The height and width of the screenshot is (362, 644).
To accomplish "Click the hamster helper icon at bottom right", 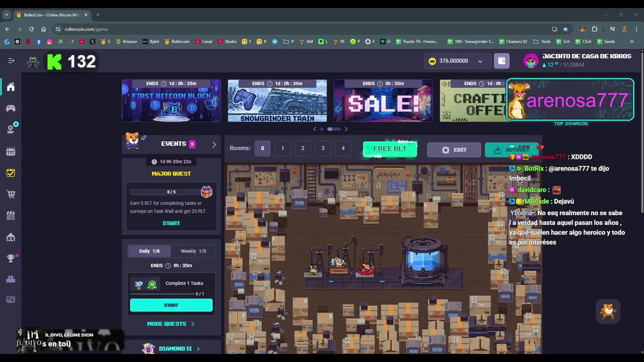I will point(608,312).
